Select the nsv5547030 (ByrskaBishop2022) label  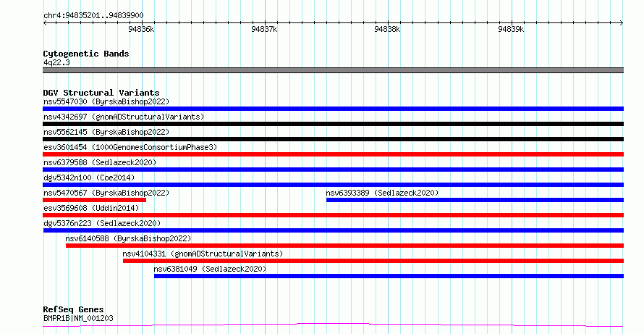pos(106,101)
